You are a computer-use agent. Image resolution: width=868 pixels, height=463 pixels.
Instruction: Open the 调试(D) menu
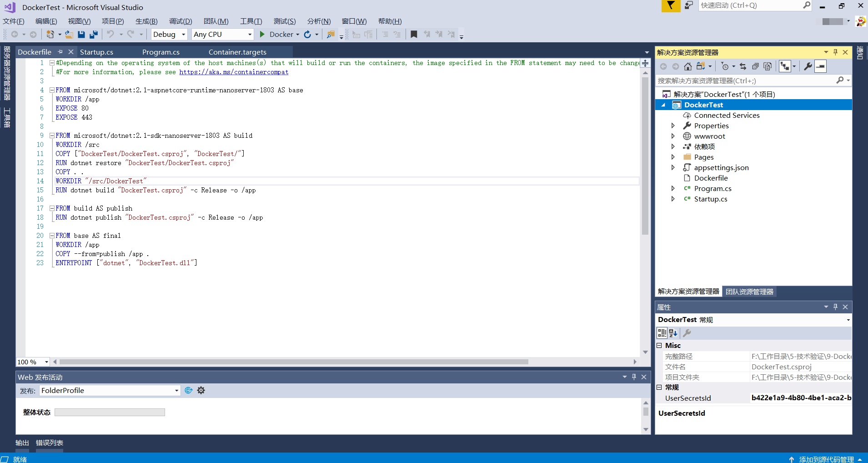(x=181, y=21)
